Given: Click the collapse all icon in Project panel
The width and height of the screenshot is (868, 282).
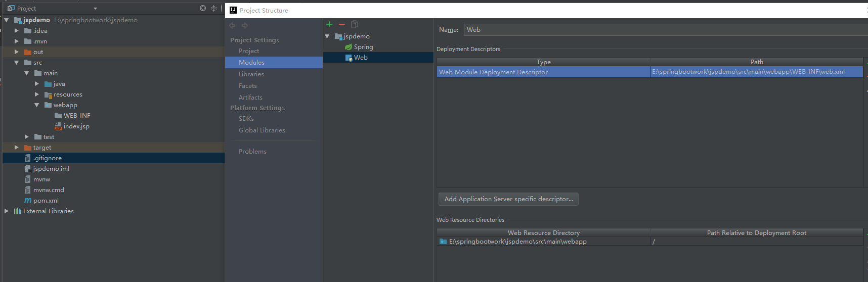Looking at the screenshot, I should pos(213,8).
